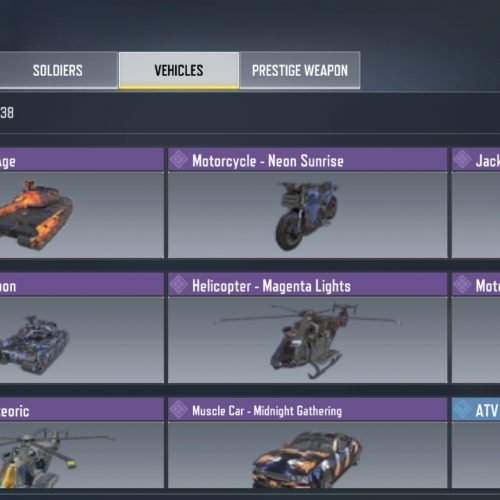Click the epic rarity diamond beside Motorcycle - Neon Sunrise
This screenshot has height=500, width=500.
[179, 160]
